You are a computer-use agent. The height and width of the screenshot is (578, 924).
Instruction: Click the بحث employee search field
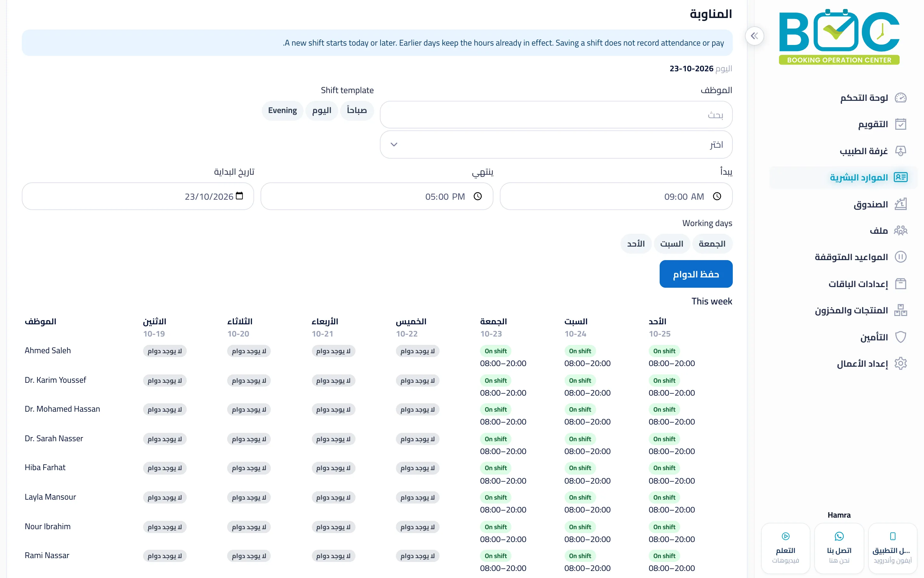coord(556,115)
